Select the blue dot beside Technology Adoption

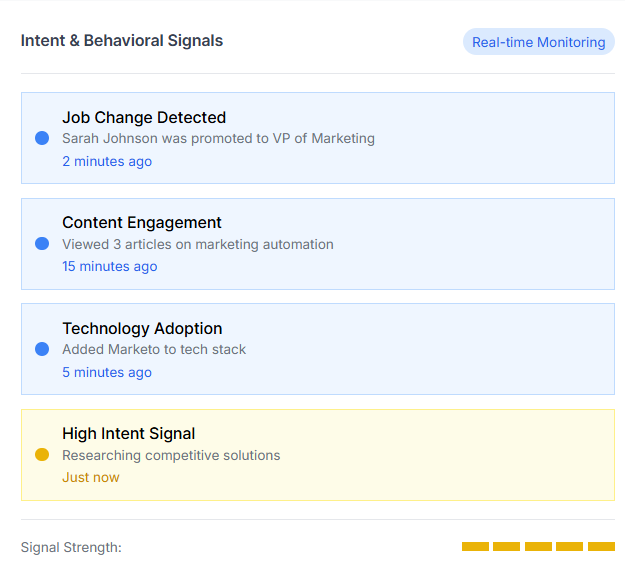(42, 349)
